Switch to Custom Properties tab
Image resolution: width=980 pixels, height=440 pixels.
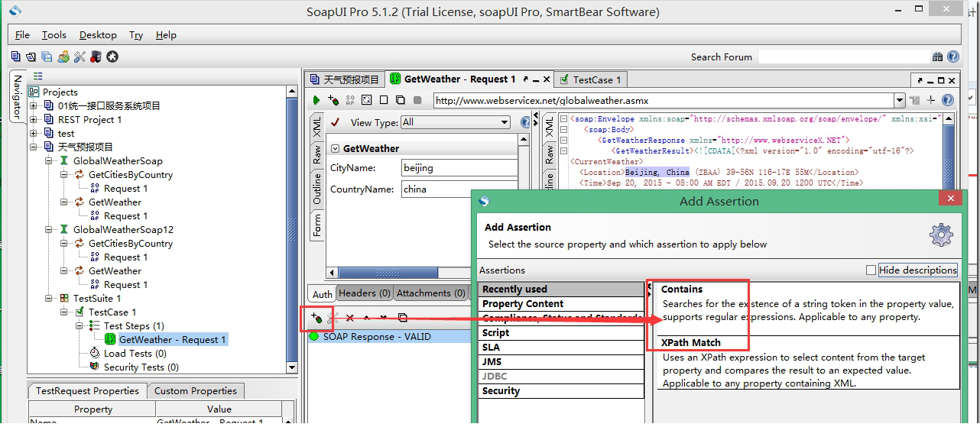coord(196,391)
